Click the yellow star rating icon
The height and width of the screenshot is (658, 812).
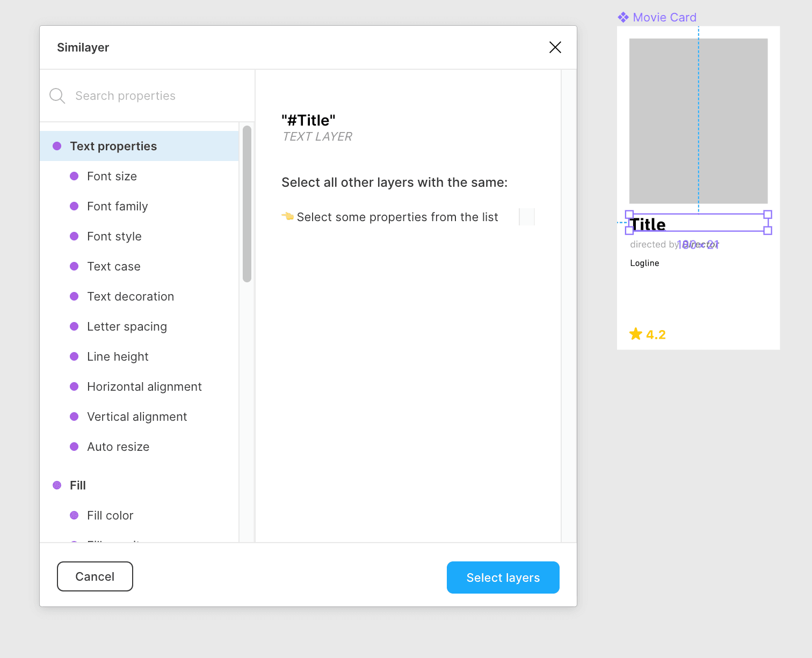(635, 334)
